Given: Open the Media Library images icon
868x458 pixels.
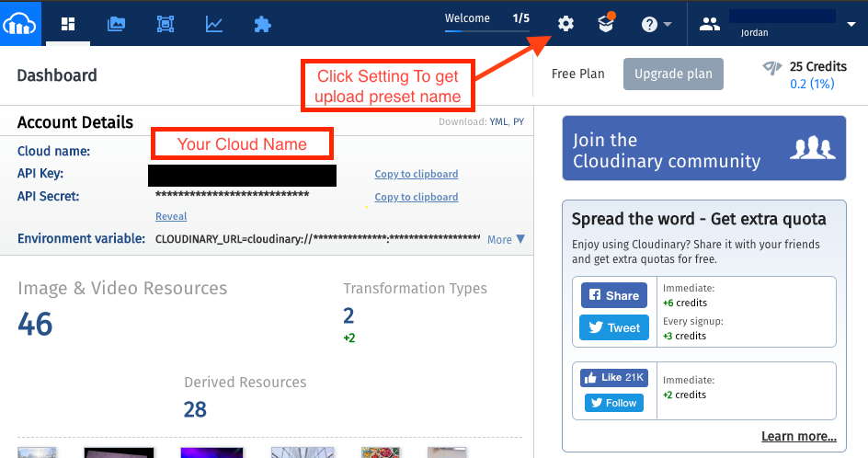Looking at the screenshot, I should 116,24.
